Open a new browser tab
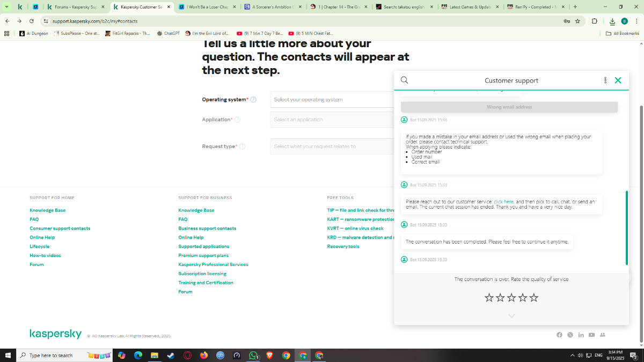The image size is (644, 362). coord(575,7)
